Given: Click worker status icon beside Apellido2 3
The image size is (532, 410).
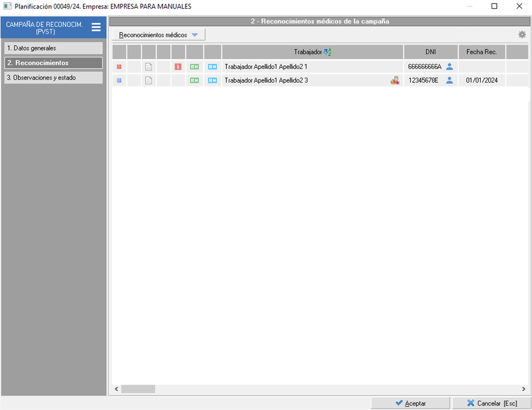Looking at the screenshot, I should (395, 81).
